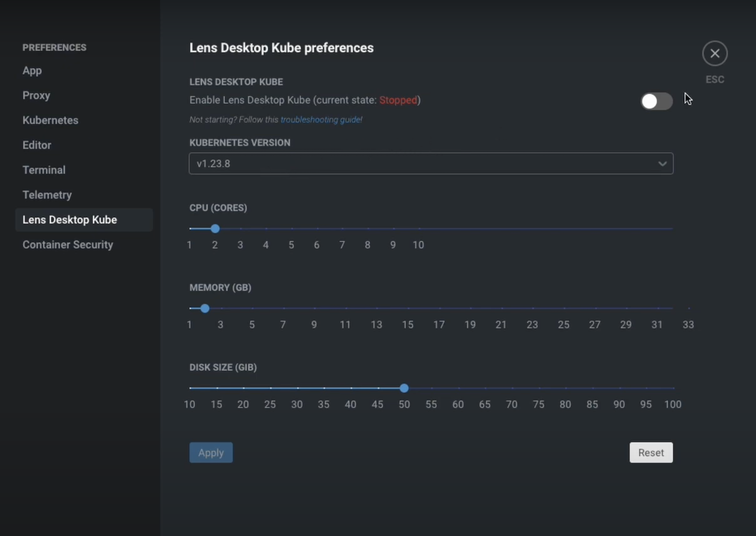
Task: Select Kubernetes in the preferences sidebar
Action: click(50, 120)
